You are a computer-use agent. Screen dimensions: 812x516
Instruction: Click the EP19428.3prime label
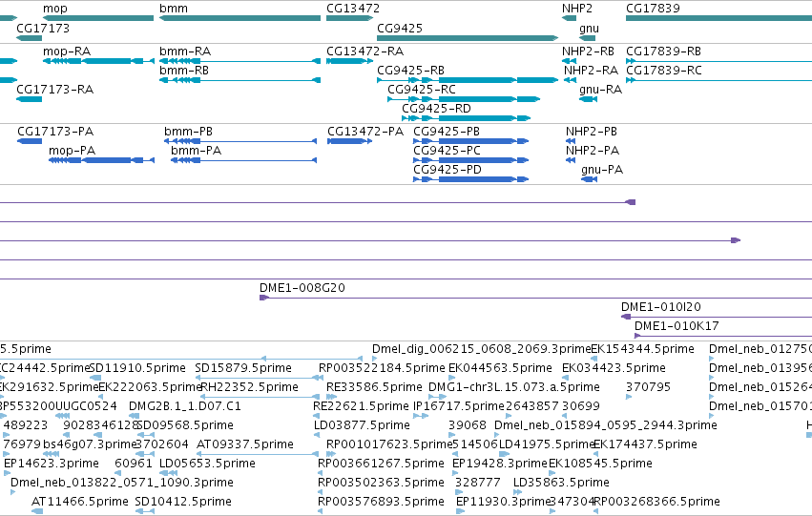[x=500, y=464]
